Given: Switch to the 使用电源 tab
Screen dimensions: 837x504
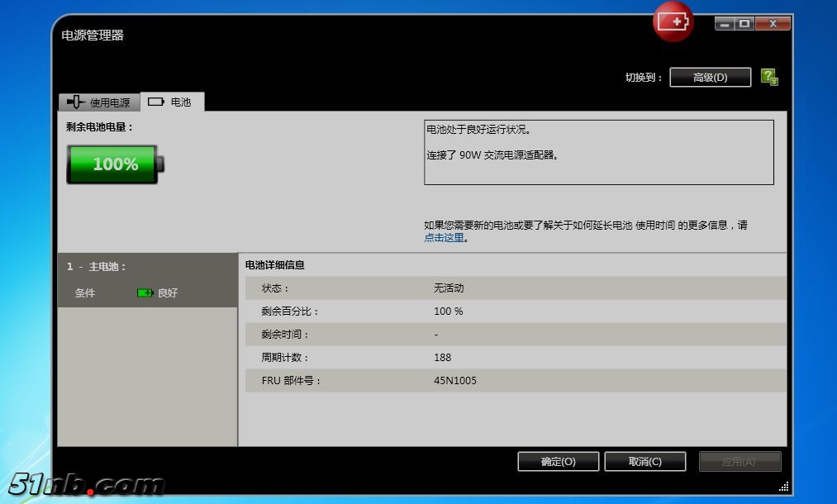Looking at the screenshot, I should 99,102.
